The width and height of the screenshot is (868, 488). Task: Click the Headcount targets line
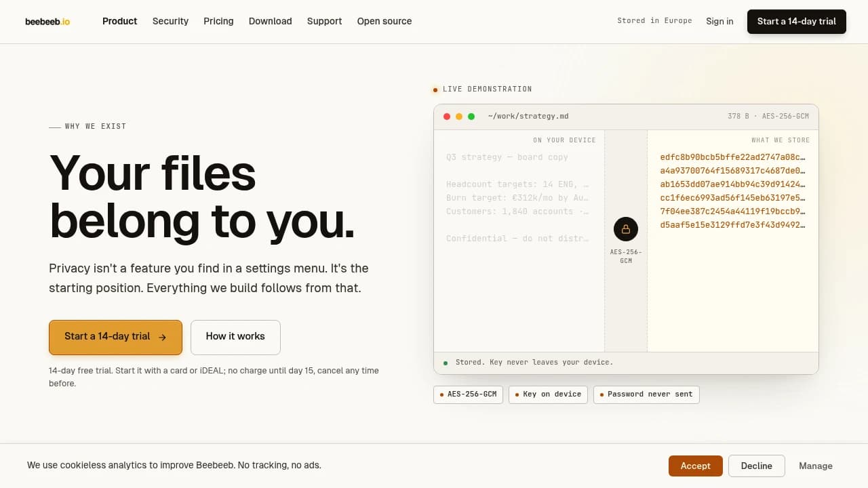517,184
